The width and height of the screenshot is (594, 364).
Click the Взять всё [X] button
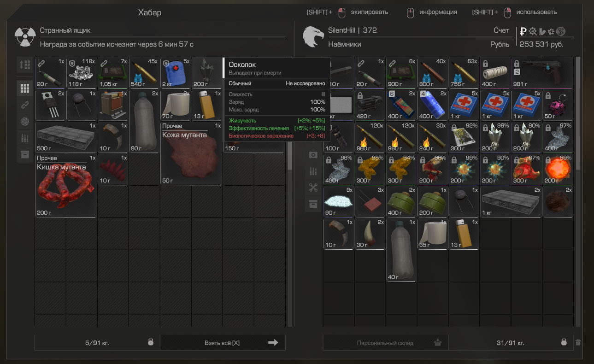pyautogui.click(x=223, y=343)
